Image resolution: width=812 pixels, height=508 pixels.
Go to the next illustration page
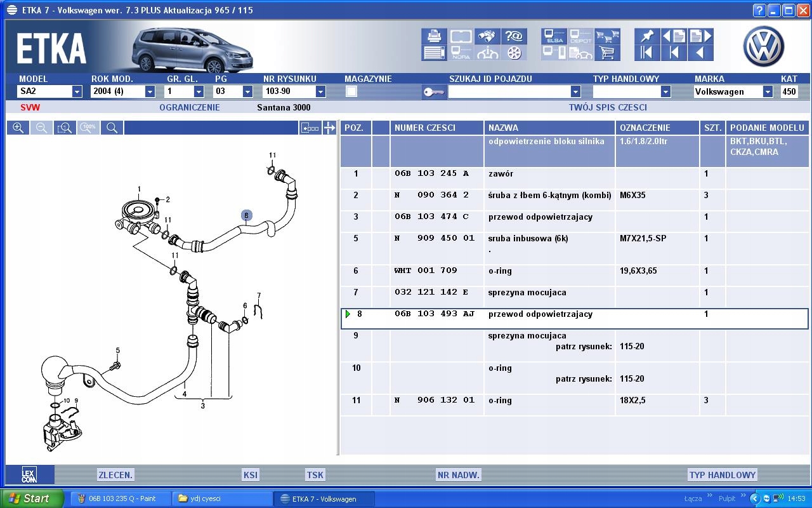click(x=700, y=36)
